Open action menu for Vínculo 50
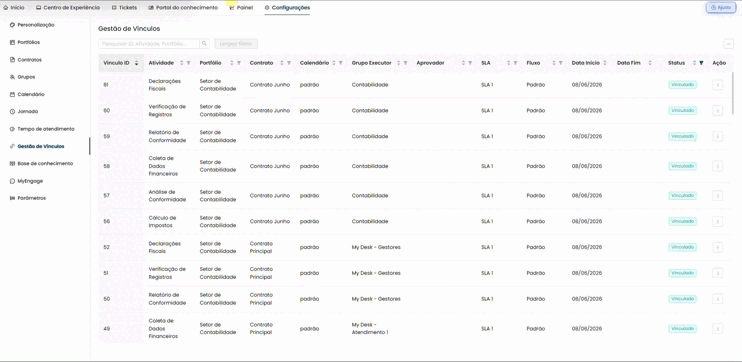Screen dimensions: 742x362 tap(717, 299)
